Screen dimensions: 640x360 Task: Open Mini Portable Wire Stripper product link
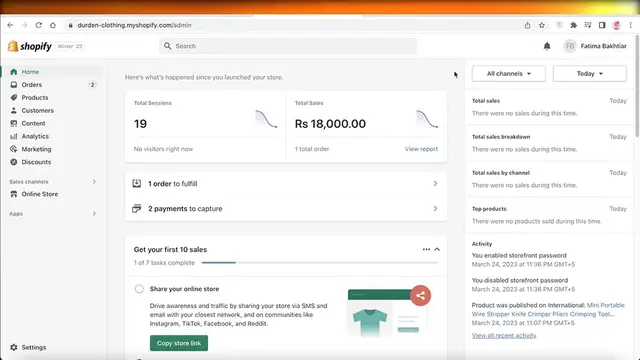click(x=548, y=310)
